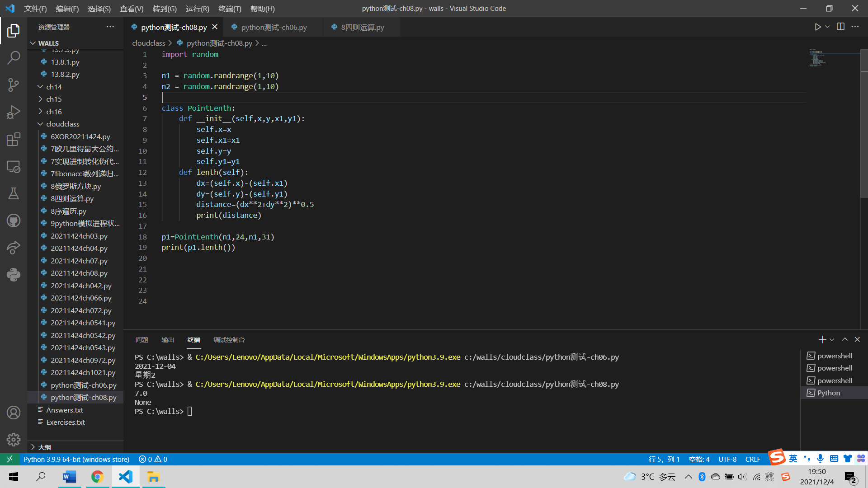Open the new terminal launch profile dropdown

[832, 340]
